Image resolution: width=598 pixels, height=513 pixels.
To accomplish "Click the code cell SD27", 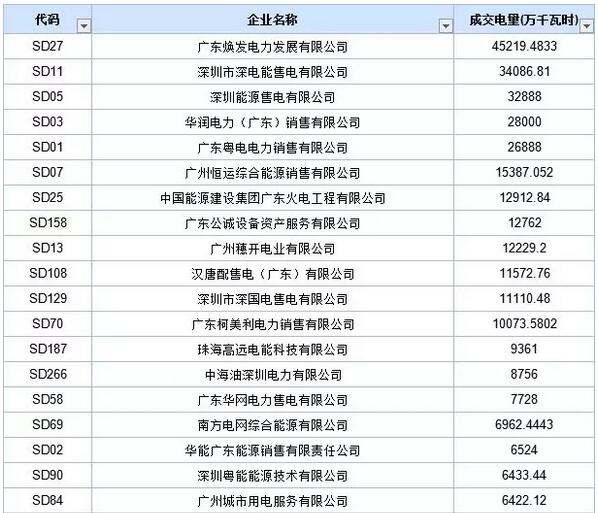I will [x=48, y=47].
